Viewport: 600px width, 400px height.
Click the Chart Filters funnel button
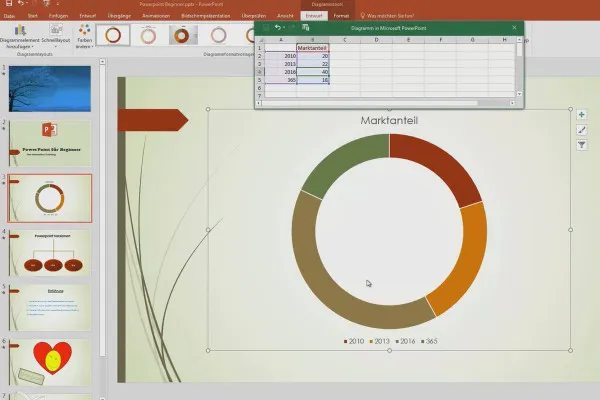click(582, 145)
